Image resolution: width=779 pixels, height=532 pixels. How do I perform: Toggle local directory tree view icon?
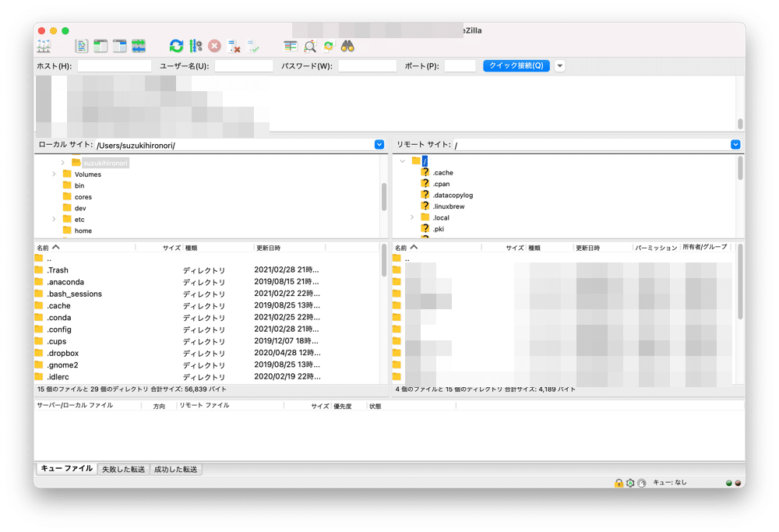pyautogui.click(x=100, y=46)
